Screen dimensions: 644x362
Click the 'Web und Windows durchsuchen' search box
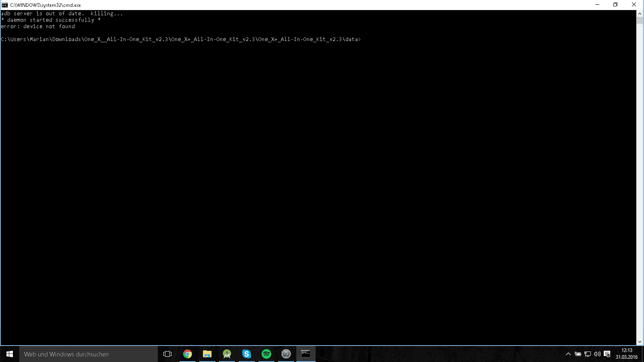tap(89, 354)
